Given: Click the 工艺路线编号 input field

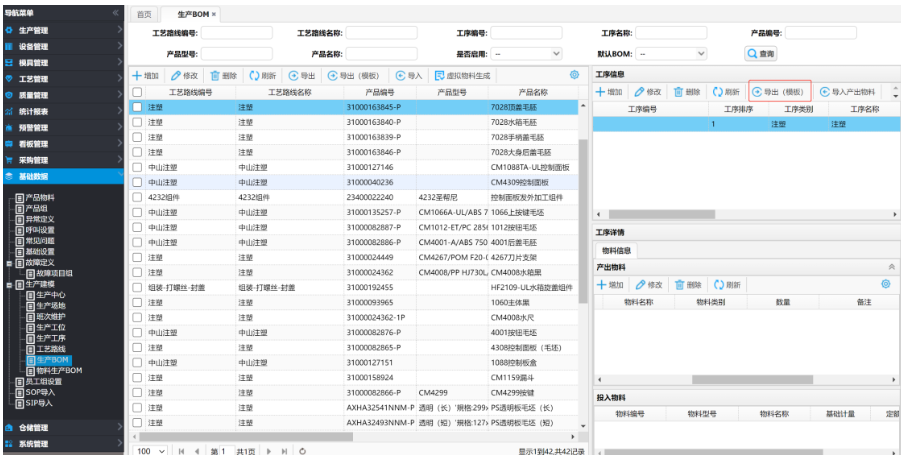Looking at the screenshot, I should [237, 33].
